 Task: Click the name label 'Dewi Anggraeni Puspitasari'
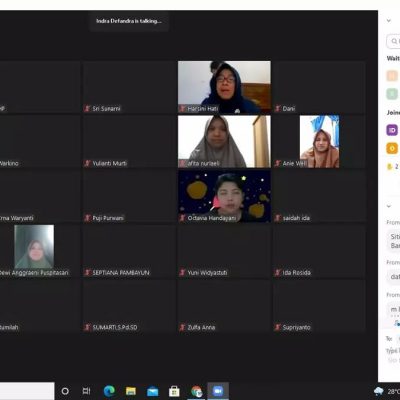[x=35, y=272]
